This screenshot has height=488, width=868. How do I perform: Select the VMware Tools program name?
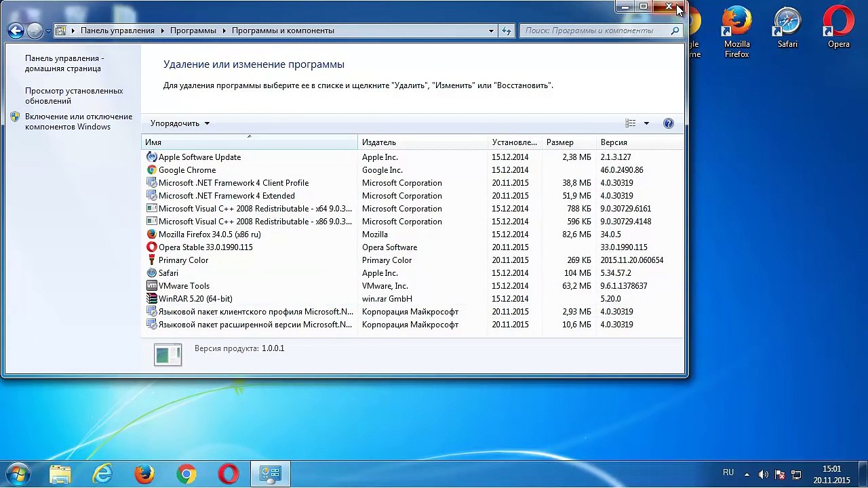(184, 286)
